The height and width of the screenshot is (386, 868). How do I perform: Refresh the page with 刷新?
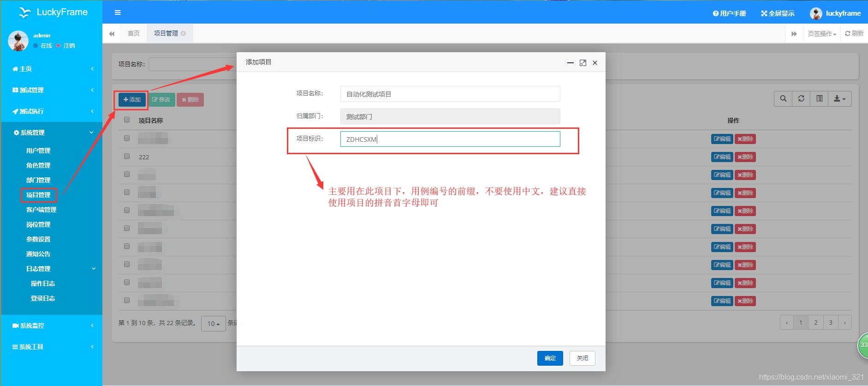854,33
